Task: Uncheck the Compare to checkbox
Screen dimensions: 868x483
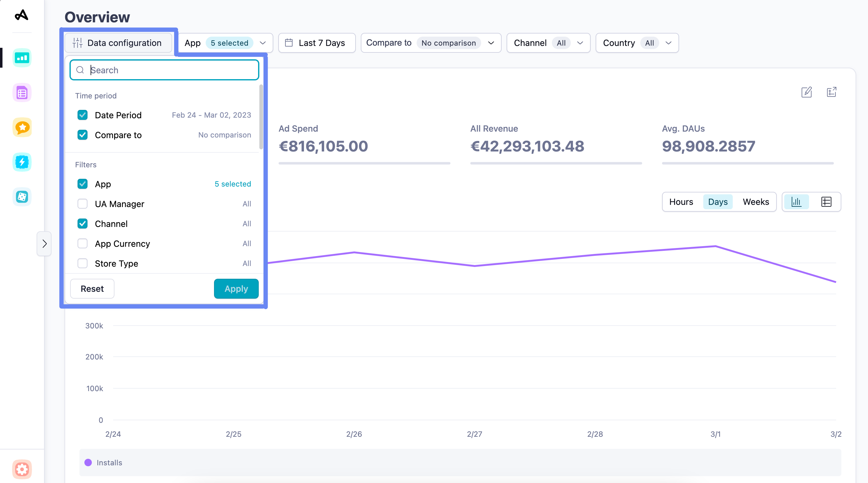Action: click(x=83, y=135)
